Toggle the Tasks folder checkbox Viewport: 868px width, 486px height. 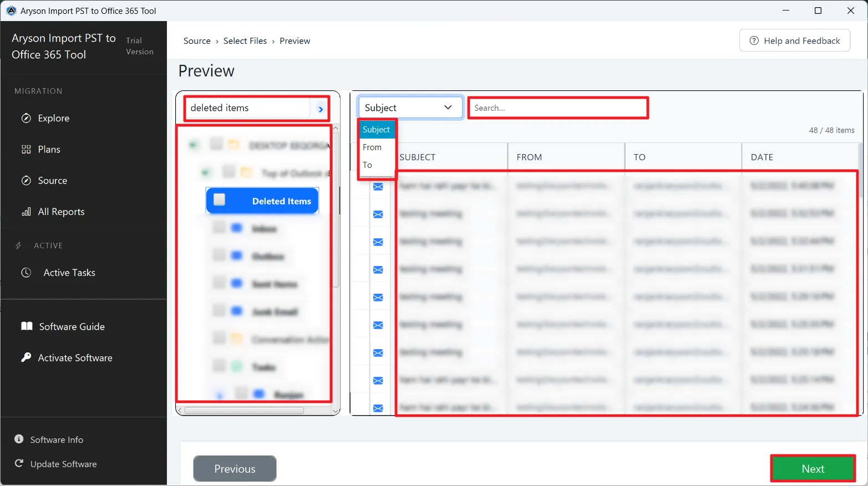[x=220, y=366]
